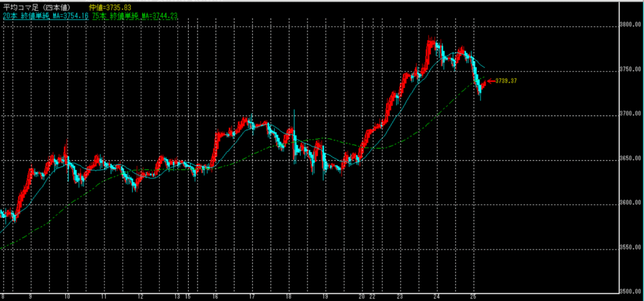Click the red arrow current price marker
Viewport: 644px width, 301px height.
pyautogui.click(x=489, y=81)
